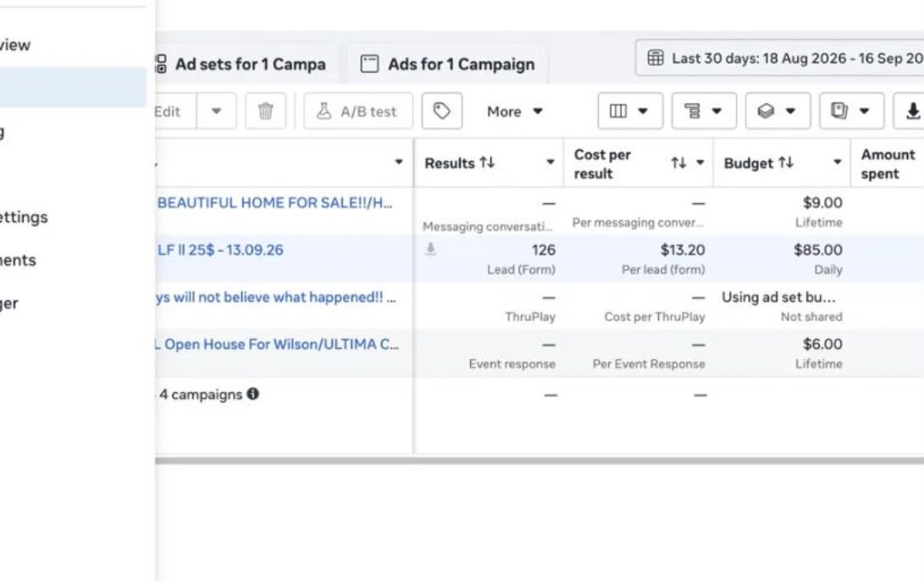Click the 'Per Event Response' cost label
924x581 pixels.
tap(649, 363)
